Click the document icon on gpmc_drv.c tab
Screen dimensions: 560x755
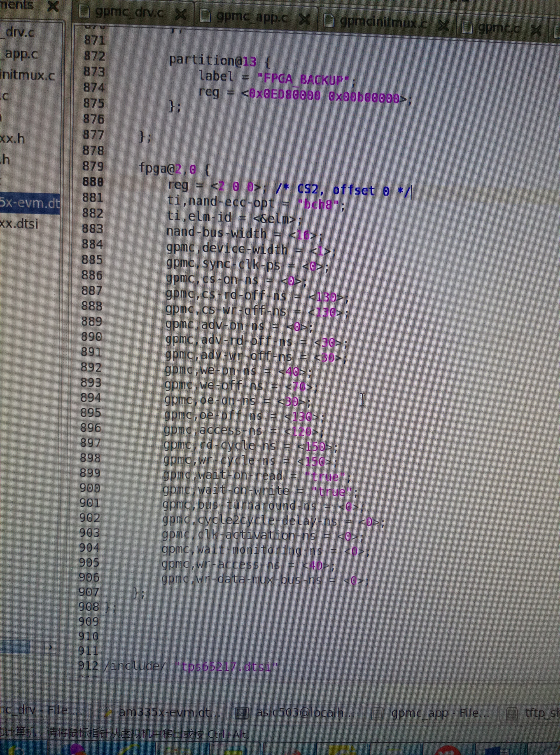84,11
